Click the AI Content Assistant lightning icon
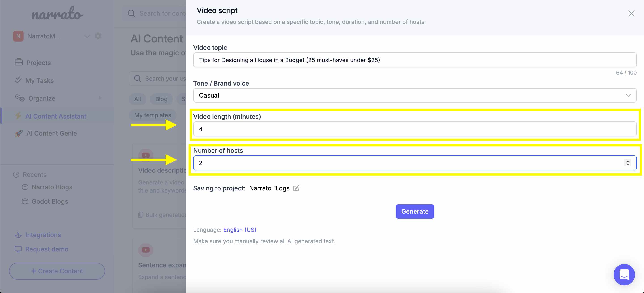Screen dimensions: 644x293 coord(18,116)
